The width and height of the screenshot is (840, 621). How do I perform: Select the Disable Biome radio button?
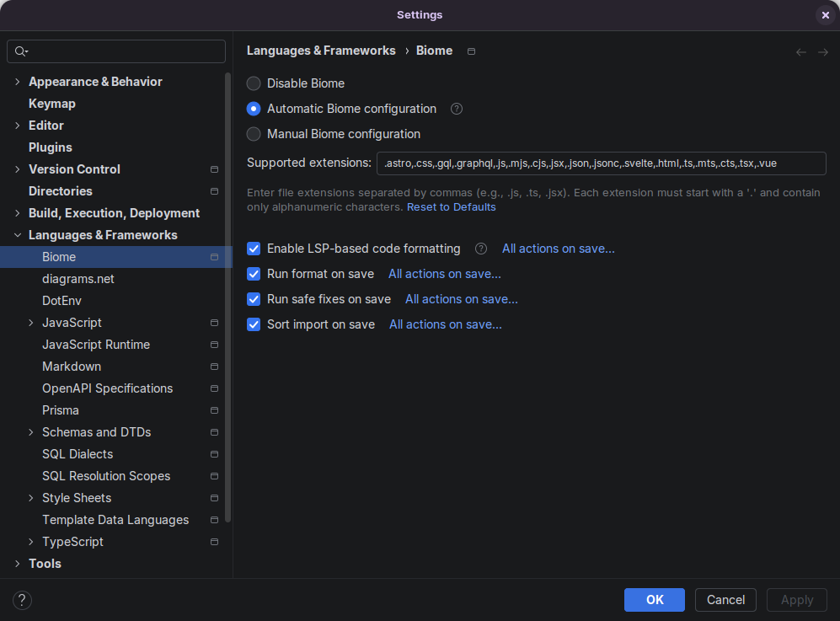tap(254, 83)
